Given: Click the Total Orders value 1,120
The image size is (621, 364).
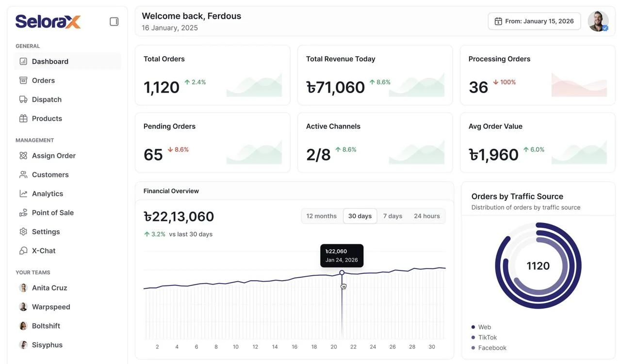Looking at the screenshot, I should point(162,87).
